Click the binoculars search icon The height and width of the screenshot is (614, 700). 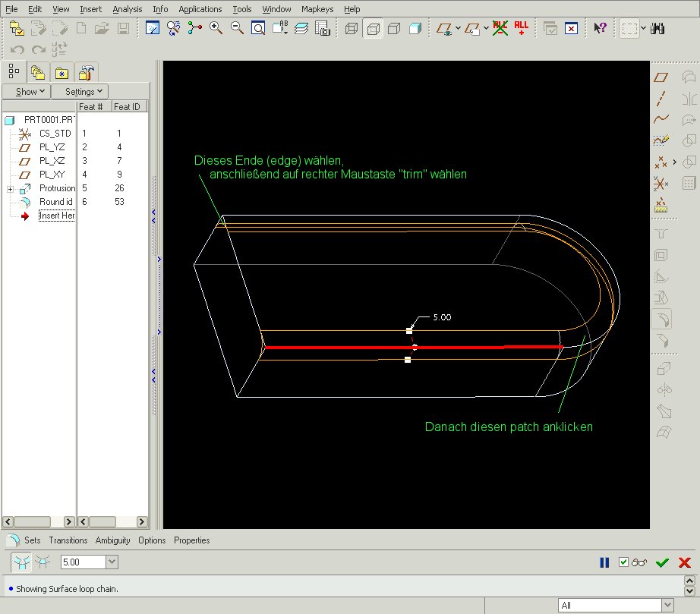(x=657, y=29)
